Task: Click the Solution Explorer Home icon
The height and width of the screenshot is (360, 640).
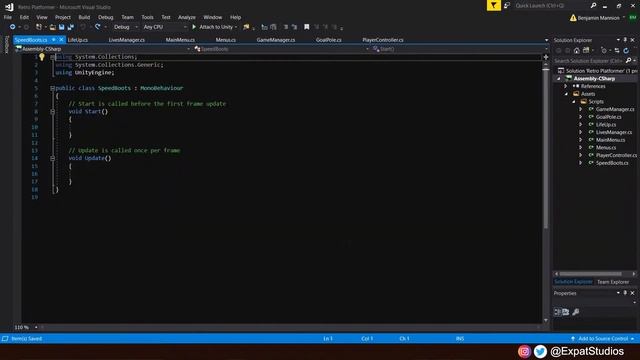Action: pyautogui.click(x=576, y=51)
